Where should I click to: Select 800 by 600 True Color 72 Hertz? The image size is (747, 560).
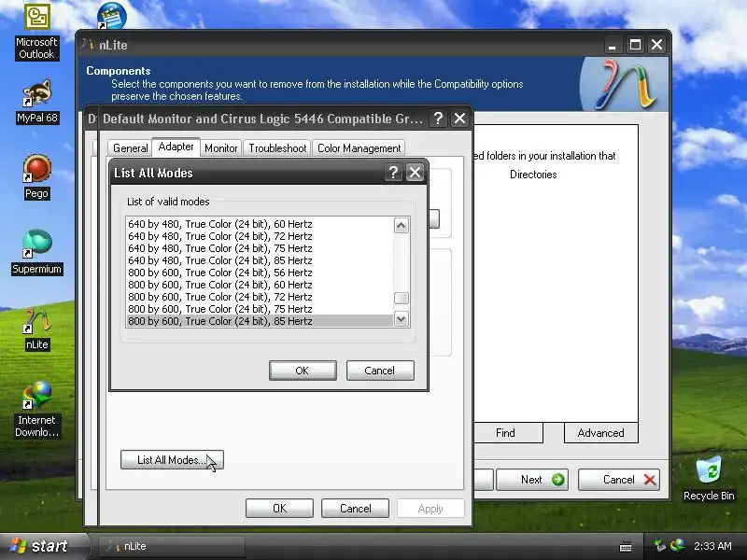(260, 297)
